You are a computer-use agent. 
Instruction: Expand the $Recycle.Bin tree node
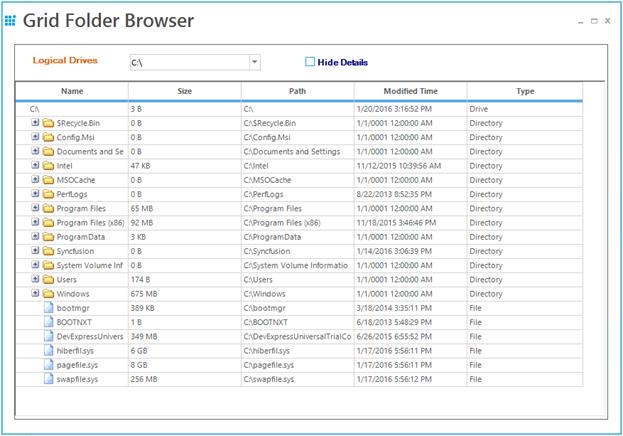[35, 122]
